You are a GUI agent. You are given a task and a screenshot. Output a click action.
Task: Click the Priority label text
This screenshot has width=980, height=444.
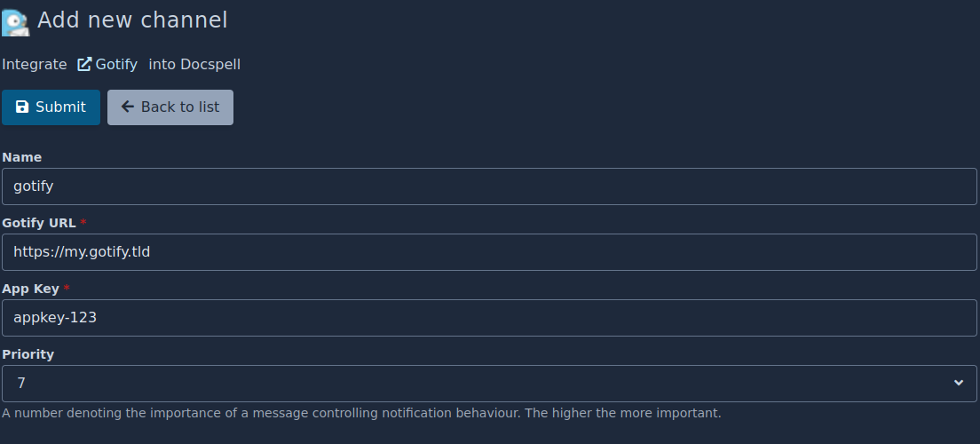tap(28, 354)
